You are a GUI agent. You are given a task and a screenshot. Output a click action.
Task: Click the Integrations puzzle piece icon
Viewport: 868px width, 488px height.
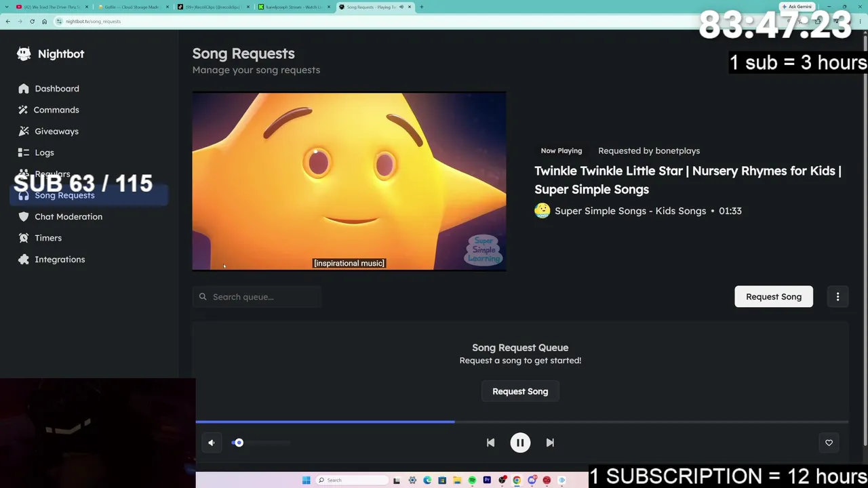point(24,260)
